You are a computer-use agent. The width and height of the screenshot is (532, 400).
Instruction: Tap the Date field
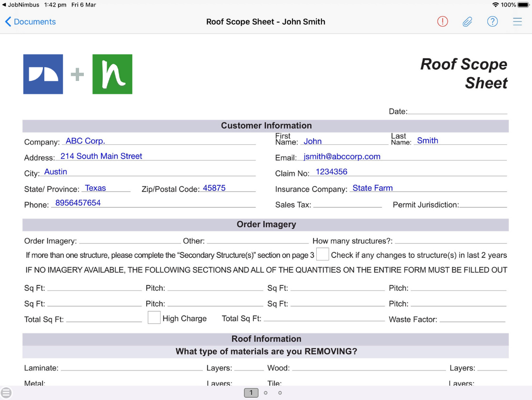click(x=457, y=110)
